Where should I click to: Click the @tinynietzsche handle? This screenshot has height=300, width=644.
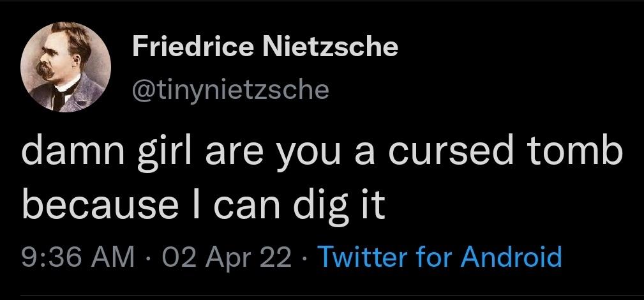(x=230, y=89)
